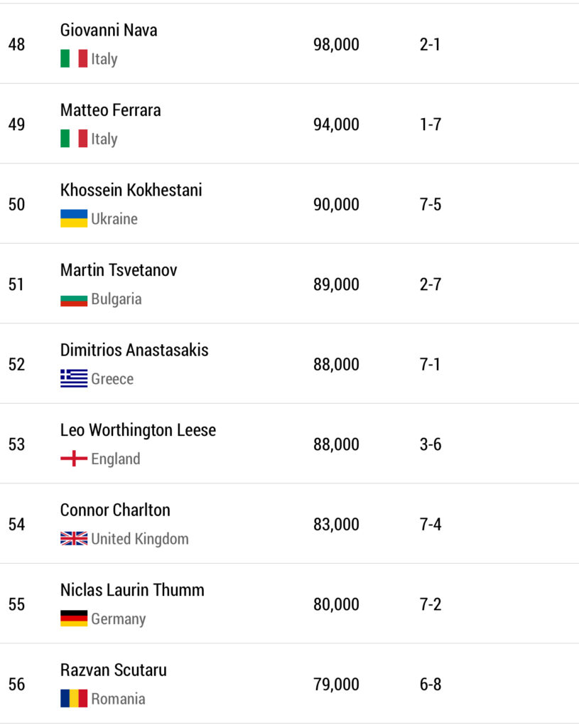Click Razvan Scutaru's name
The height and width of the screenshot is (728, 579).
point(114,670)
